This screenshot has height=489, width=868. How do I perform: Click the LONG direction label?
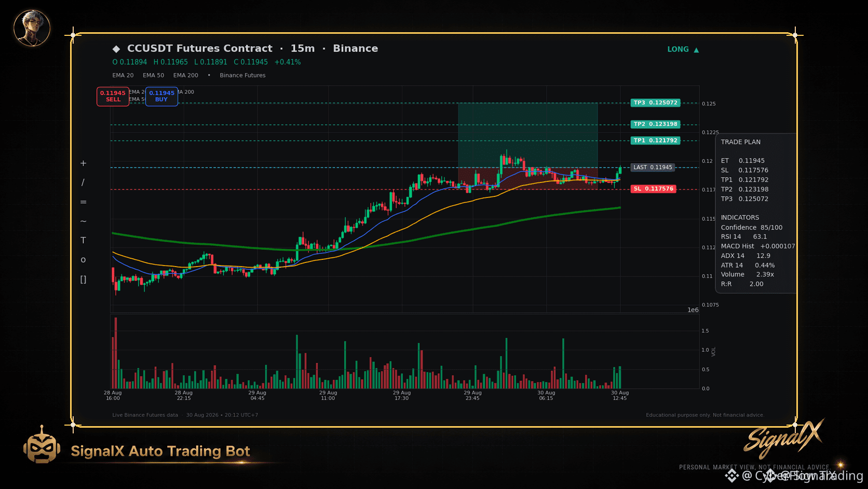(x=678, y=49)
